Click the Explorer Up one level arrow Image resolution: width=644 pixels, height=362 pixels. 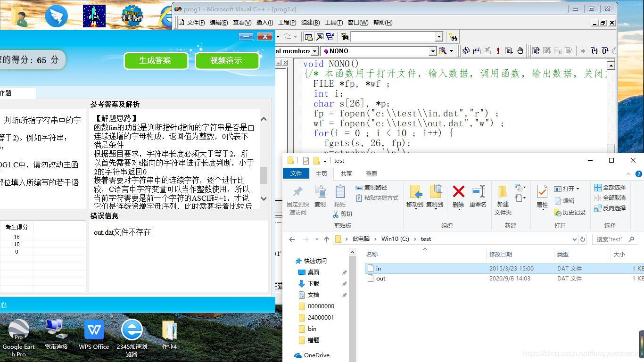[x=327, y=239]
